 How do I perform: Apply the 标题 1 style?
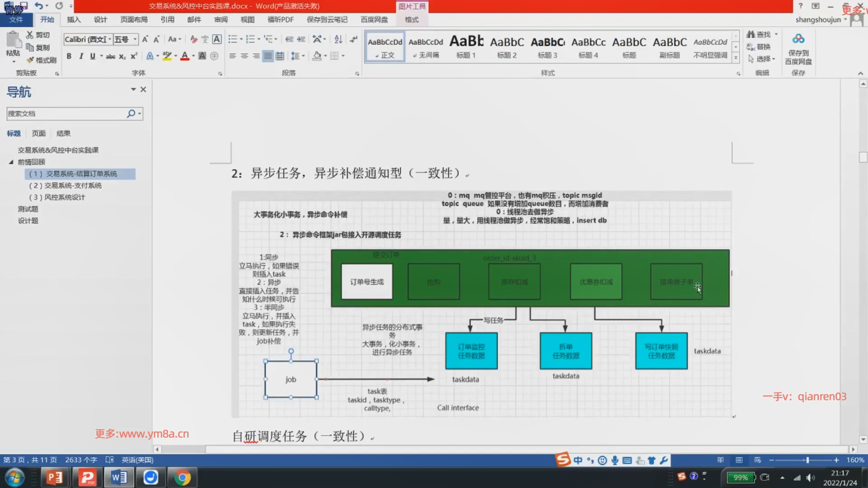coord(466,47)
